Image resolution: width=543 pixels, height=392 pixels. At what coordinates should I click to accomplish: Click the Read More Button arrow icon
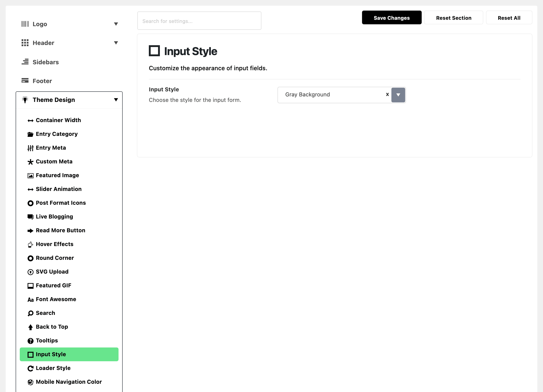(x=30, y=231)
